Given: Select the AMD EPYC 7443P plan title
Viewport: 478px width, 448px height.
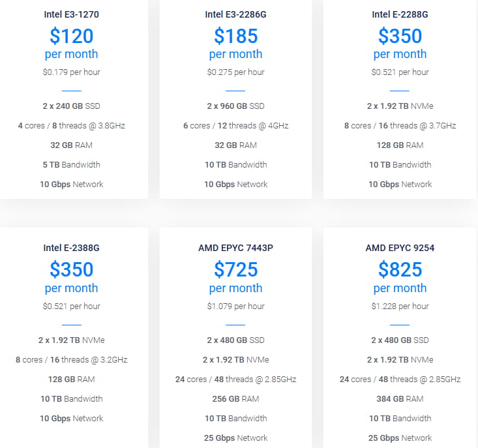Looking at the screenshot, I should (x=235, y=248).
